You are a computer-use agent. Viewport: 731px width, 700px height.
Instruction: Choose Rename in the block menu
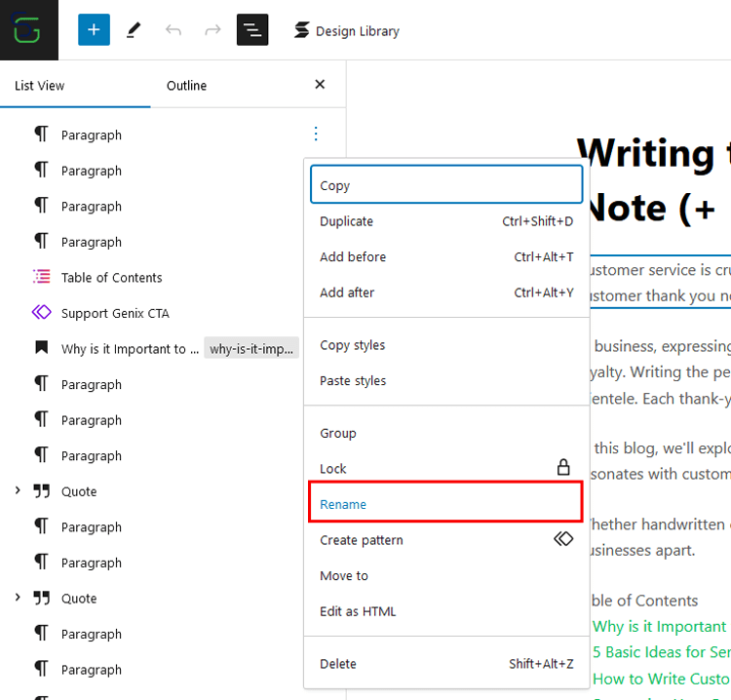pos(445,504)
